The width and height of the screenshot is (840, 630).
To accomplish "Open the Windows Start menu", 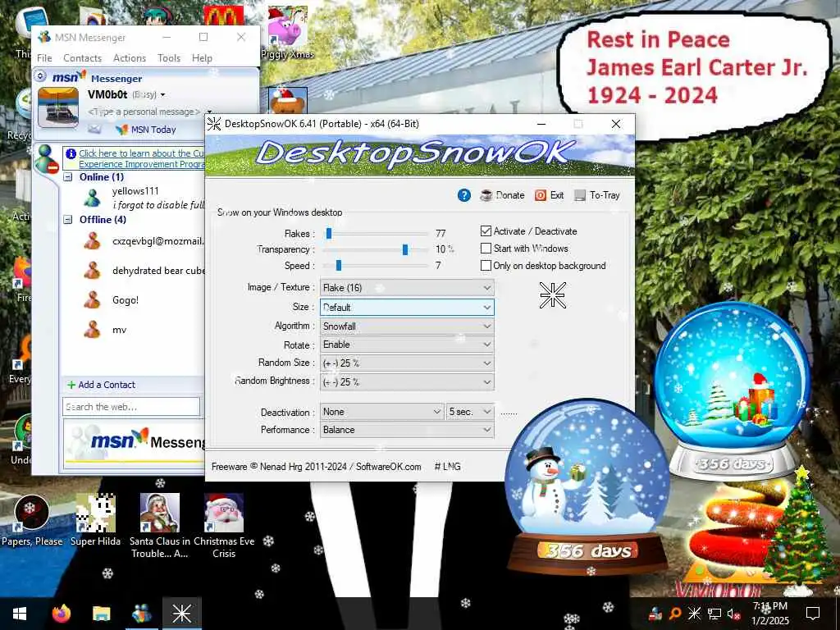I will (20, 614).
